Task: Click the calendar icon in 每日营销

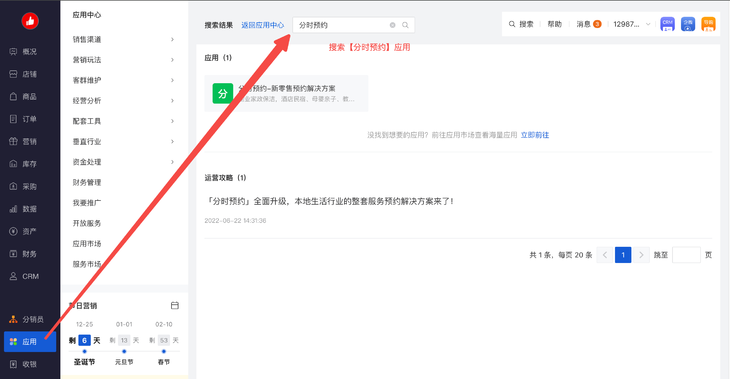Action: [175, 305]
